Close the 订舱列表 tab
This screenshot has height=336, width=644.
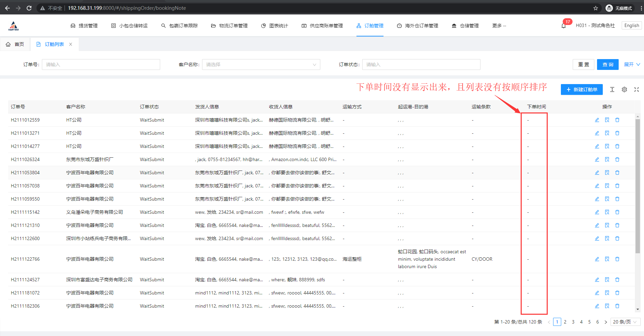coord(71,44)
